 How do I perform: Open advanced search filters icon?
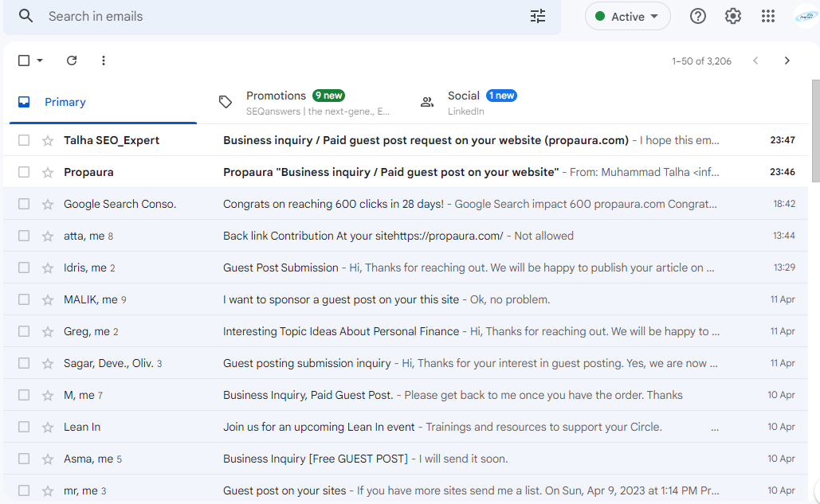click(x=538, y=16)
